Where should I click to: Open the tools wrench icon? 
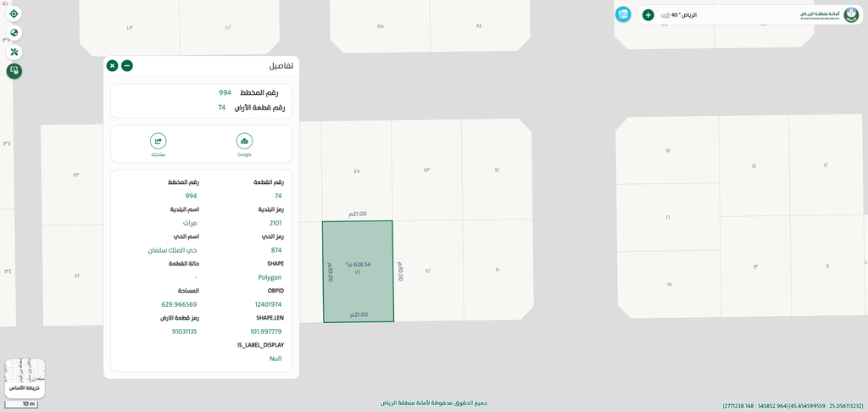click(x=14, y=52)
